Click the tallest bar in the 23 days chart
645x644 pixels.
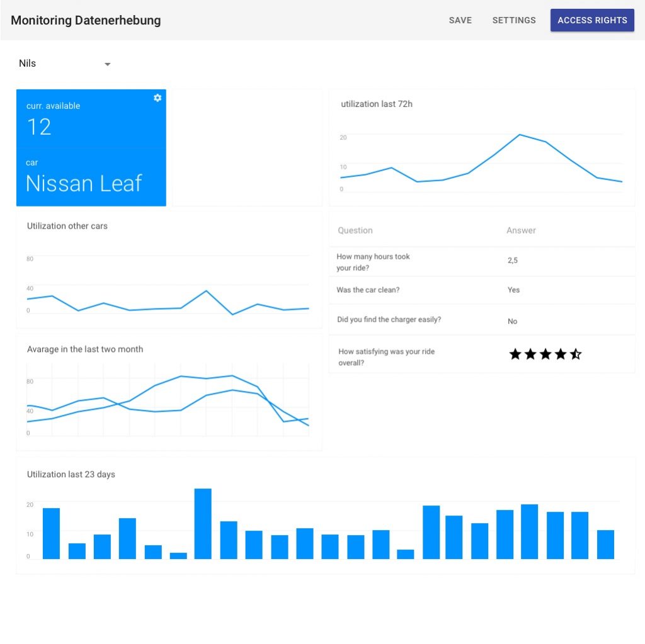tap(203, 524)
